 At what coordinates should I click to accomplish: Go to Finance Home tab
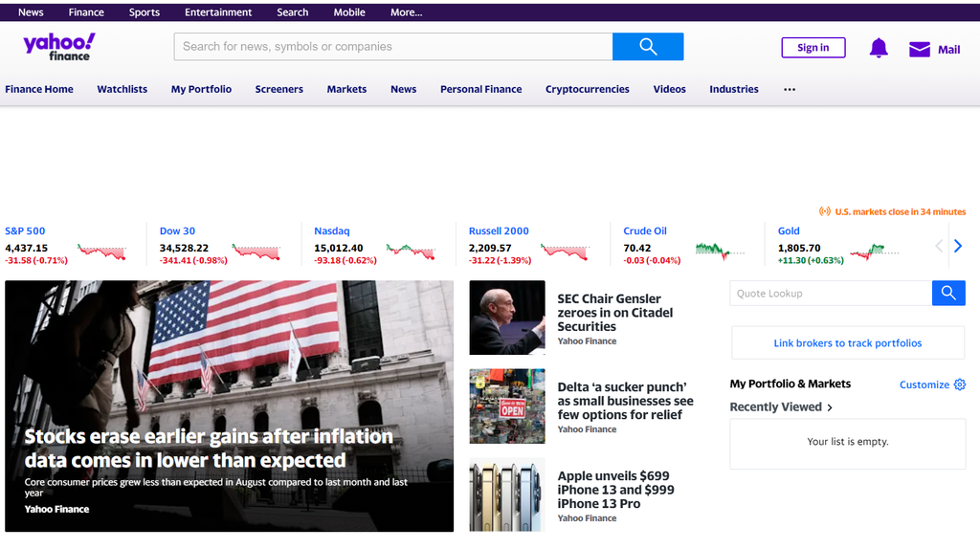pos(38,89)
